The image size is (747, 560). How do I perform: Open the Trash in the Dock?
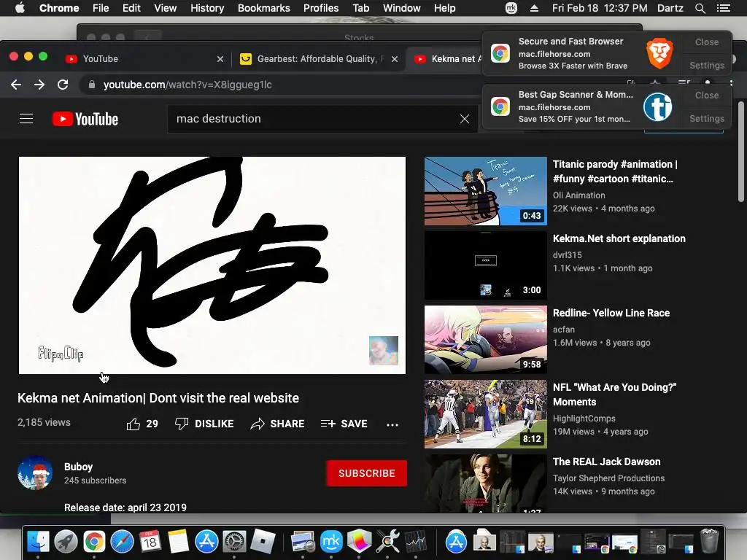(709, 542)
